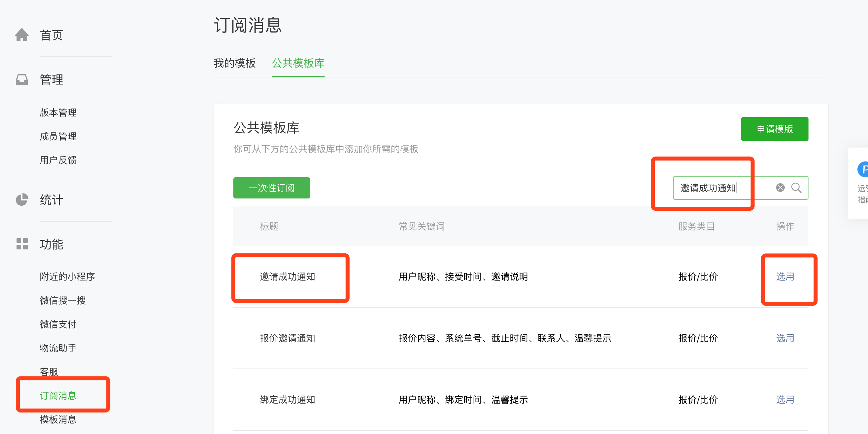Click the blue circular icon at right edge

(x=863, y=169)
